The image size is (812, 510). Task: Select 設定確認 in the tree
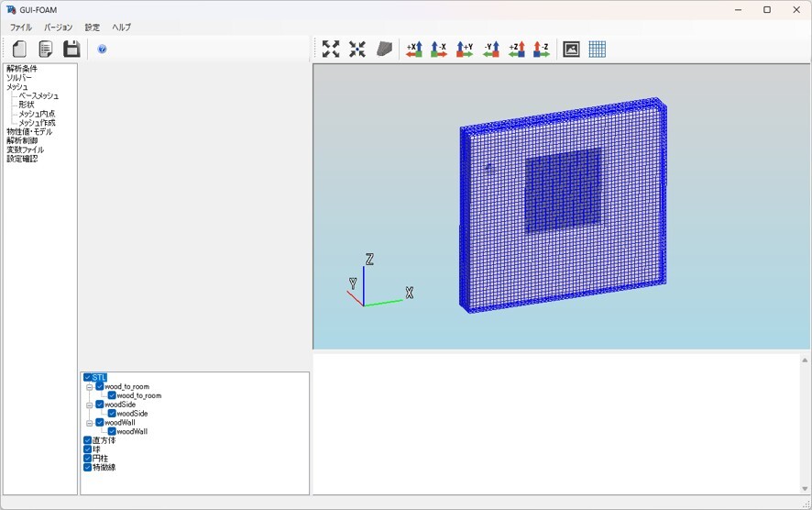[x=22, y=159]
